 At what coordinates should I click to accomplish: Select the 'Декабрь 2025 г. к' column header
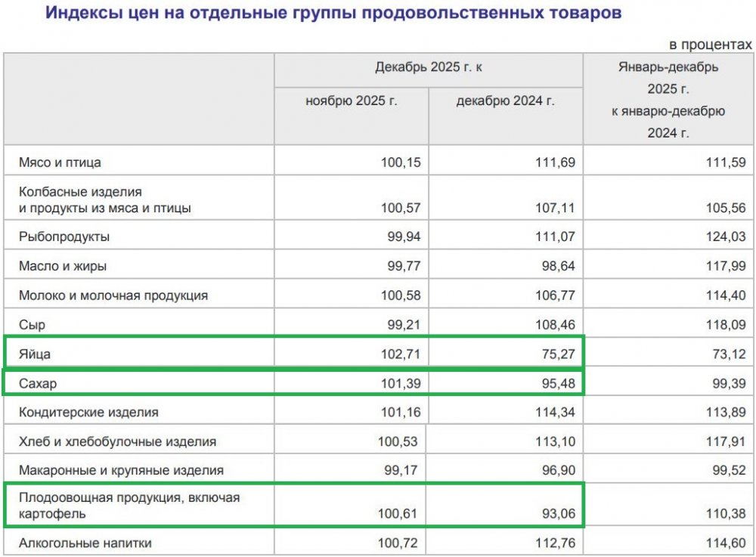(429, 68)
